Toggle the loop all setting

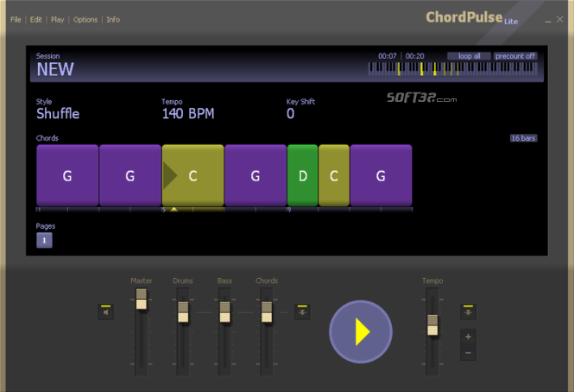469,56
